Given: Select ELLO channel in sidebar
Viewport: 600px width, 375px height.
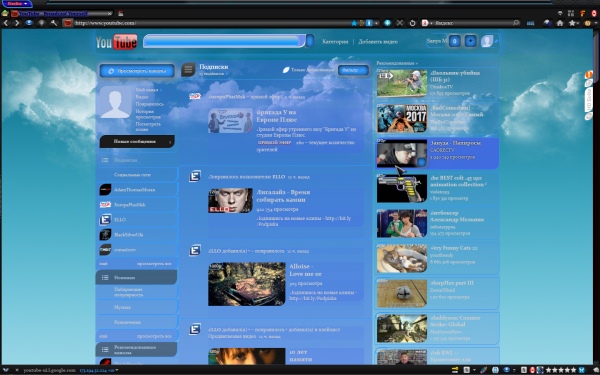Looking at the screenshot, I should tap(137, 220).
